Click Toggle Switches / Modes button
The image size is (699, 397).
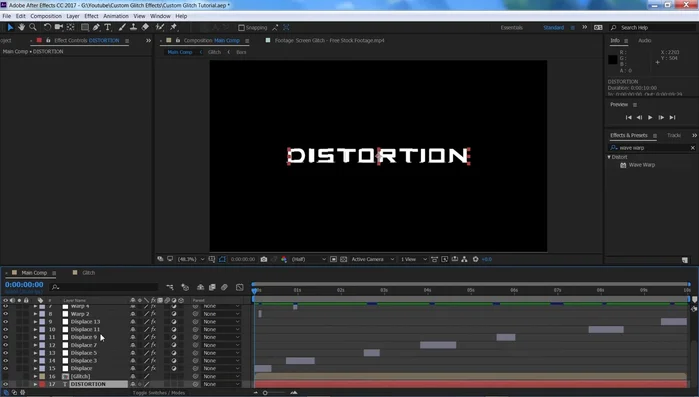click(x=159, y=393)
